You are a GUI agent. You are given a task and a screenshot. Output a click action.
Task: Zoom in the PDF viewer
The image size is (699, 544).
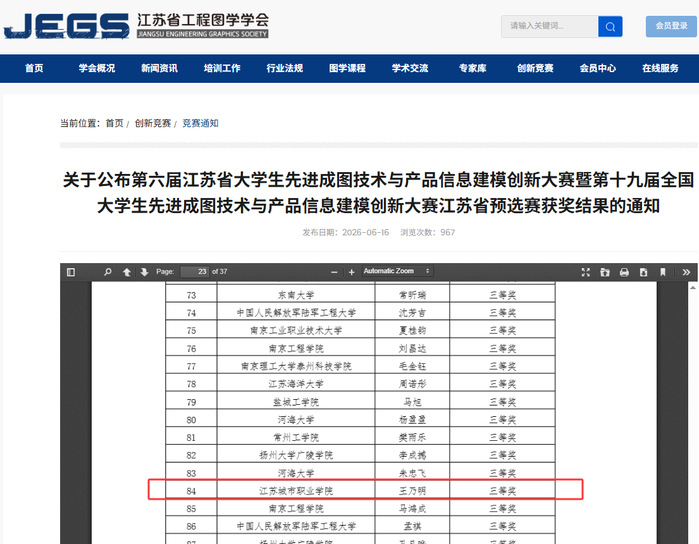click(351, 272)
